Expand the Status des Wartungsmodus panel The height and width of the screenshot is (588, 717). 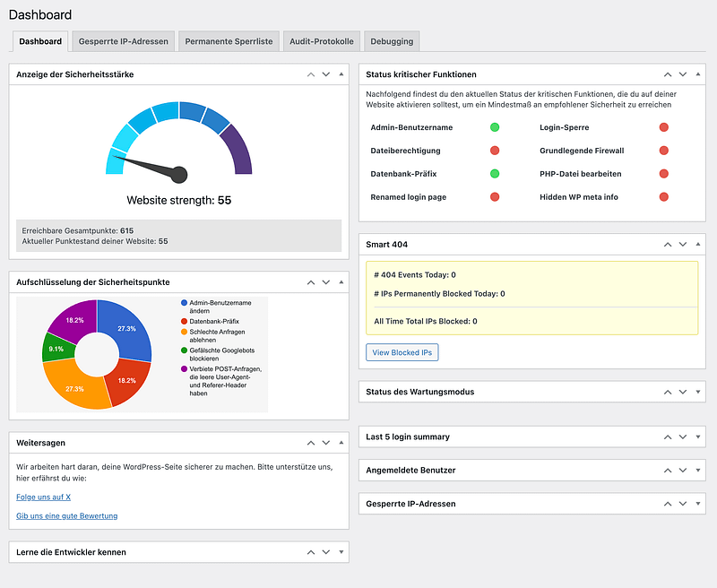pyautogui.click(x=697, y=392)
